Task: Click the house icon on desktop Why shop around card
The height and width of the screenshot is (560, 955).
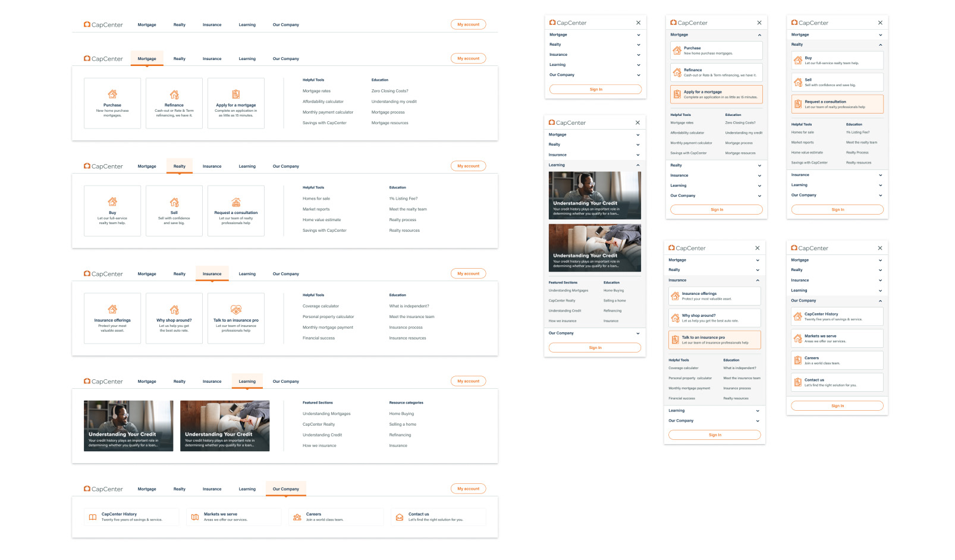Action: (x=174, y=310)
